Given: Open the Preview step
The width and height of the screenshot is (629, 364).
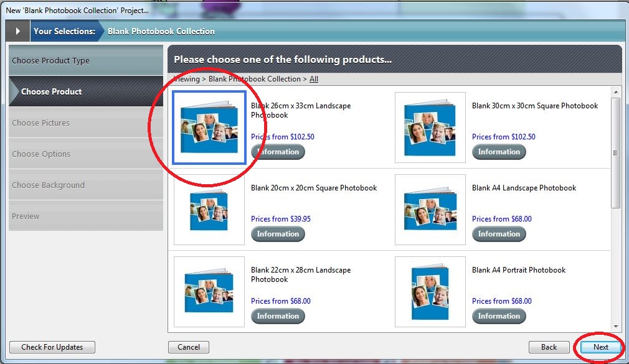Looking at the screenshot, I should coord(86,216).
